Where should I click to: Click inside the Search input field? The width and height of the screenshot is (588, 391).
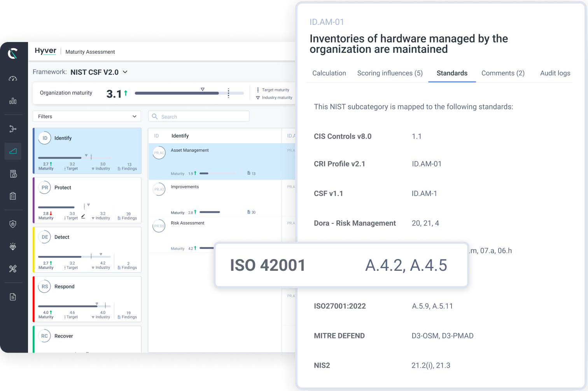click(199, 116)
